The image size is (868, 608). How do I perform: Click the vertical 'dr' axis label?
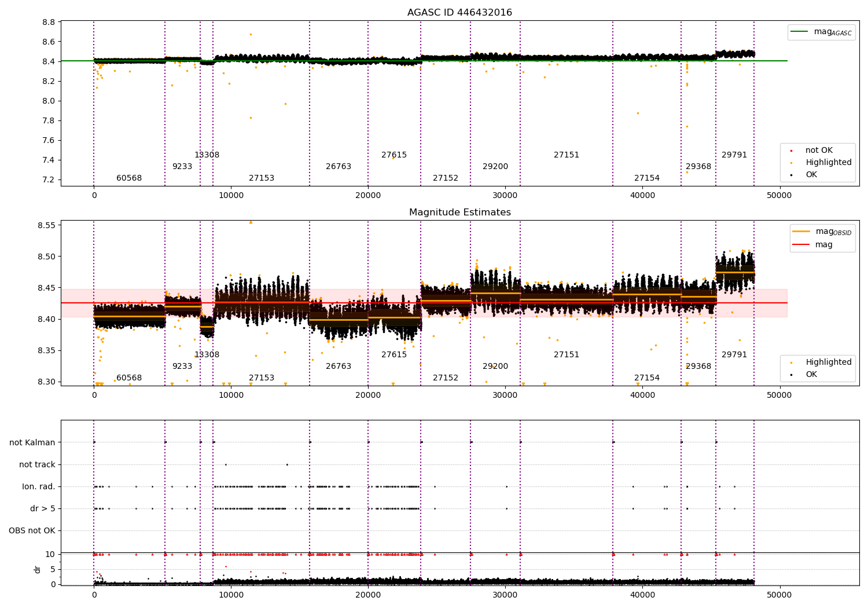coord(38,569)
